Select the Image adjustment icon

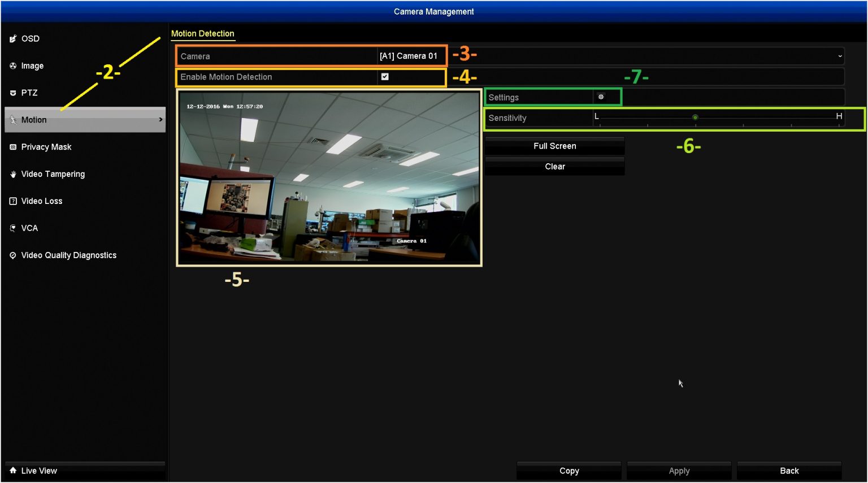[x=13, y=66]
